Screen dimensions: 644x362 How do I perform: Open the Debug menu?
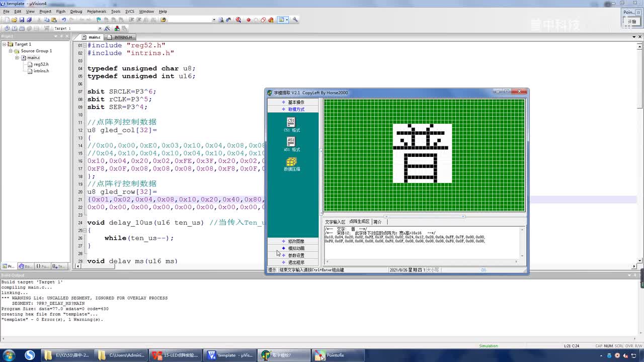[76, 11]
